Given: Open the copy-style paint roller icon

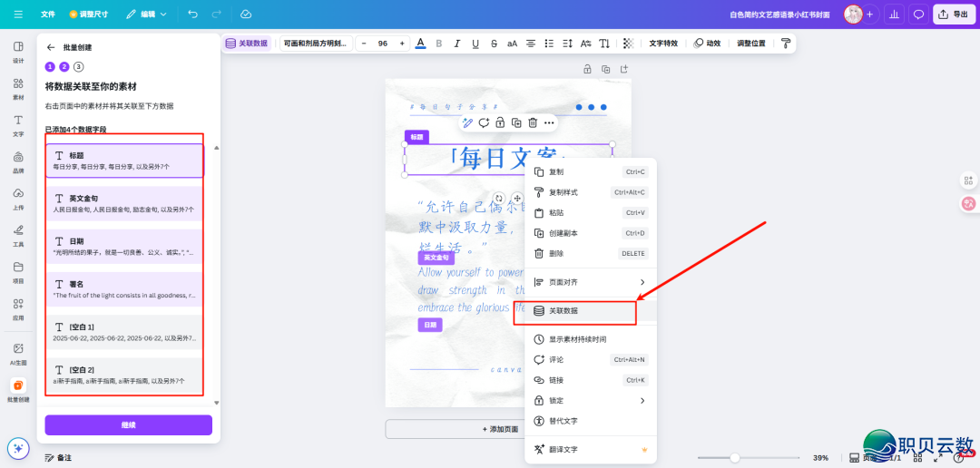Looking at the screenshot, I should pyautogui.click(x=786, y=44).
